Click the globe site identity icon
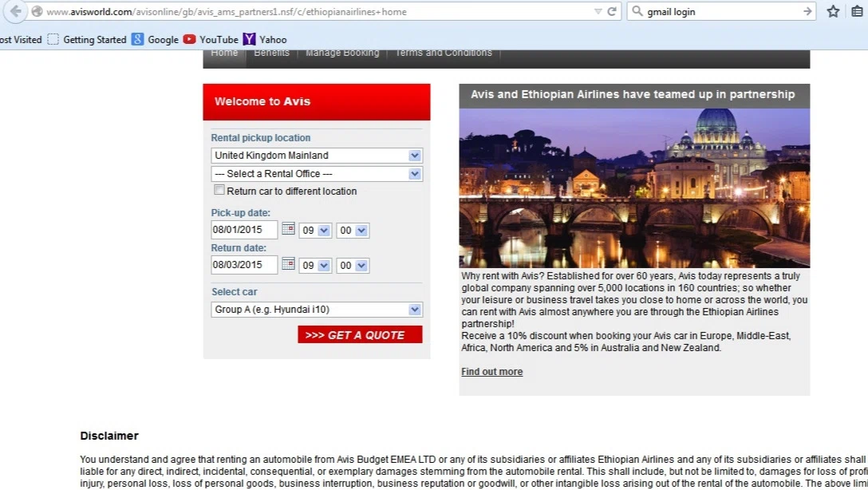 click(37, 12)
